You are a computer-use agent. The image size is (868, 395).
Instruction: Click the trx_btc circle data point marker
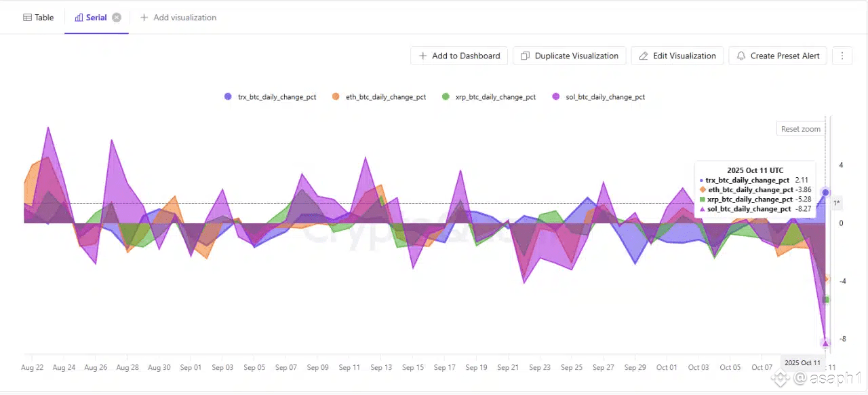[x=825, y=193]
